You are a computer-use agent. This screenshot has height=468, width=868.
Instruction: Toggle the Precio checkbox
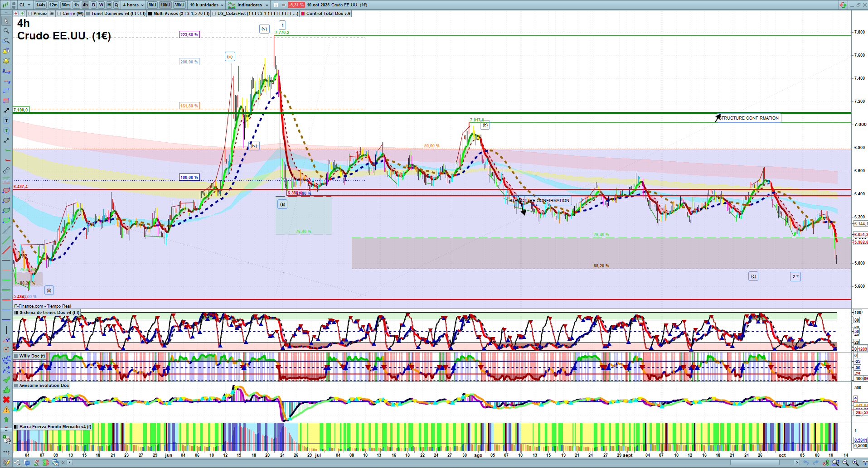(30, 14)
